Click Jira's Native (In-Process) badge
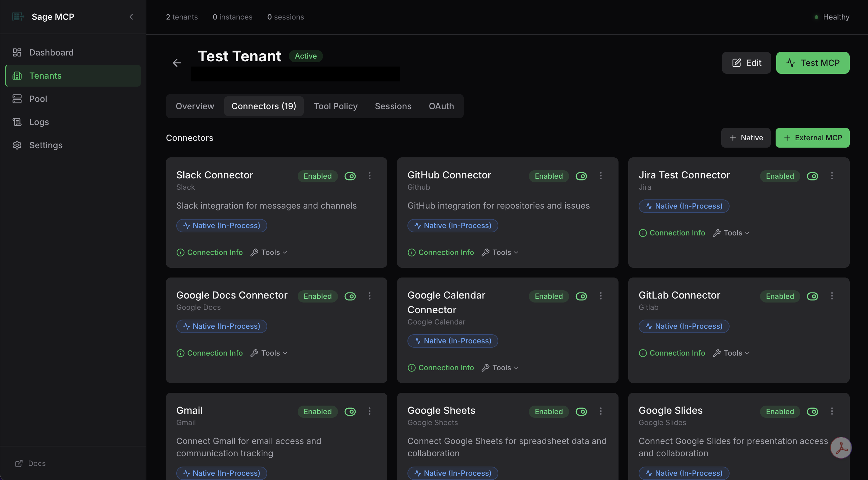Viewport: 868px width, 480px height. coord(684,206)
